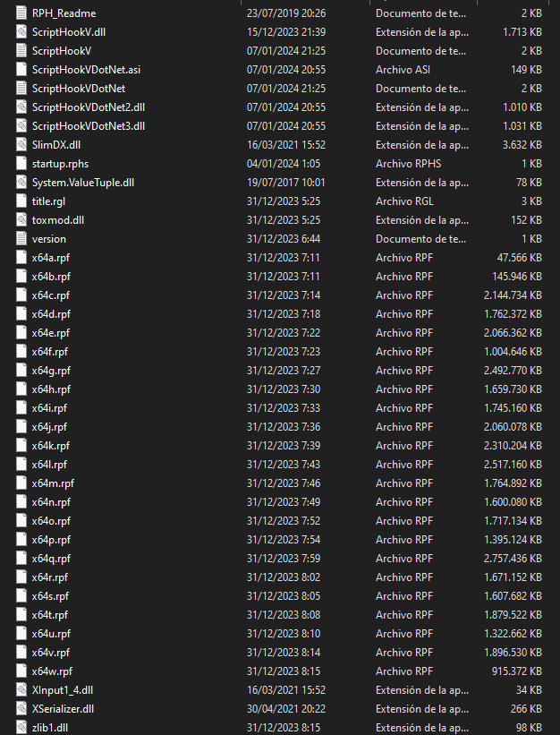
Task: Click the 152 KB size value
Action: tap(526, 220)
